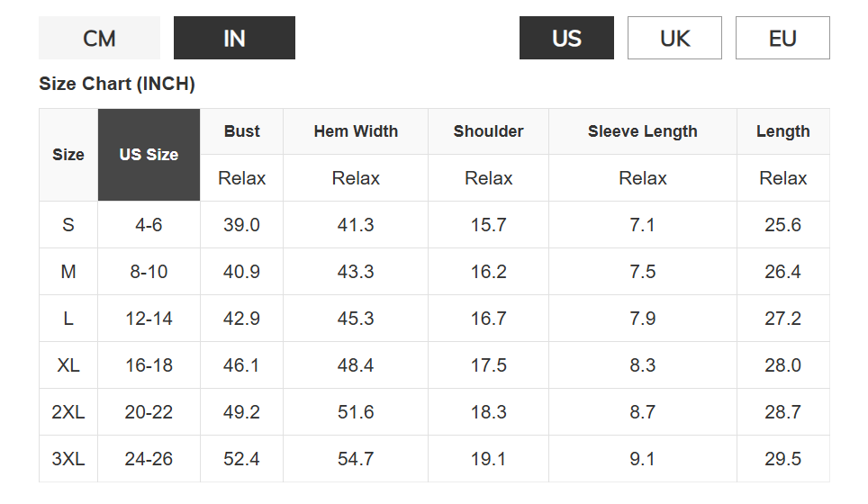Image resolution: width=868 pixels, height=504 pixels.
Task: Click the Size column header
Action: (x=68, y=155)
